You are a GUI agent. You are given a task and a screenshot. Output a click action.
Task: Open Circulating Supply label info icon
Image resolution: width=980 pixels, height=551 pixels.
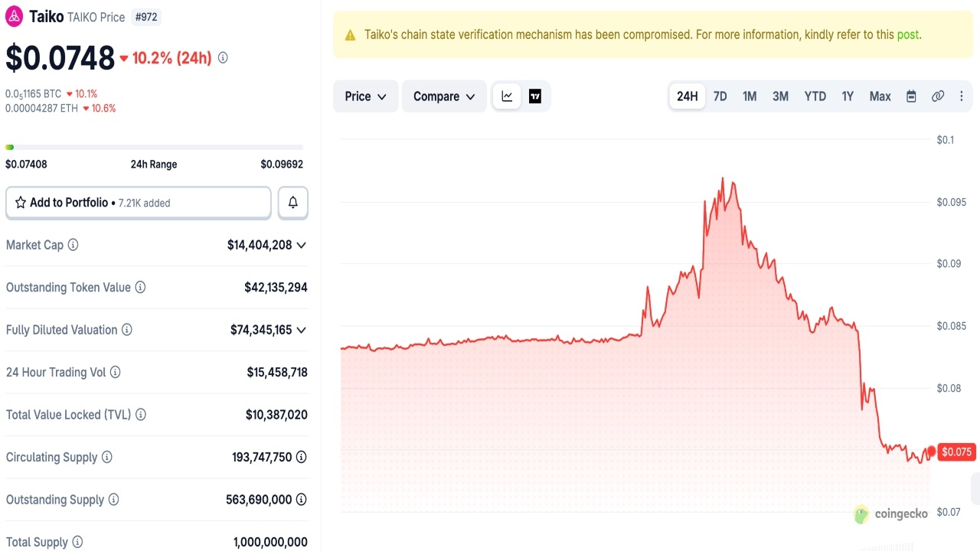(107, 457)
